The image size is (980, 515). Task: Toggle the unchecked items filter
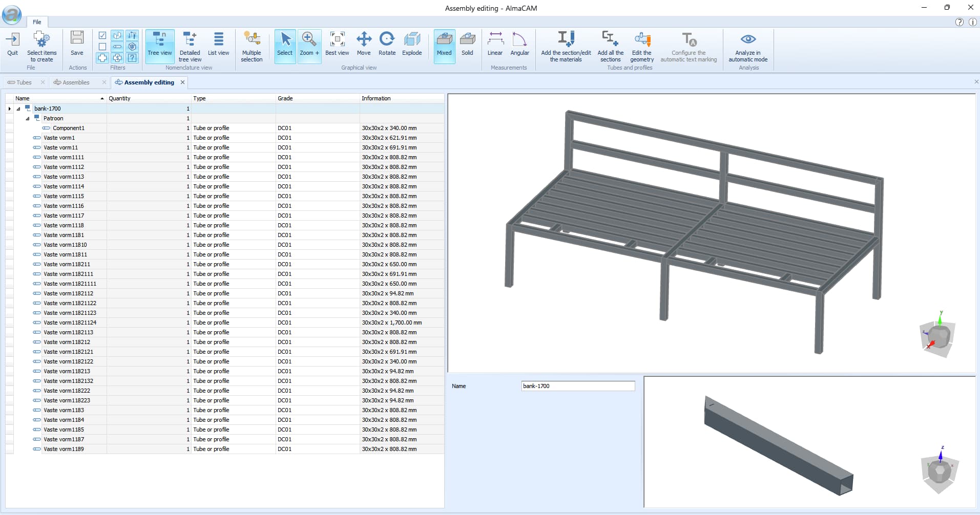pyautogui.click(x=102, y=47)
